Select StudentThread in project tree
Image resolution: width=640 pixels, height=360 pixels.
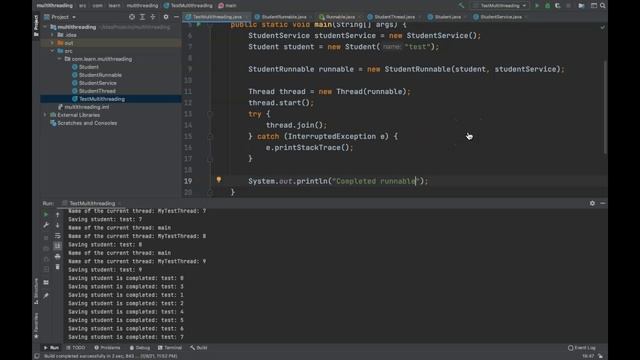point(97,91)
